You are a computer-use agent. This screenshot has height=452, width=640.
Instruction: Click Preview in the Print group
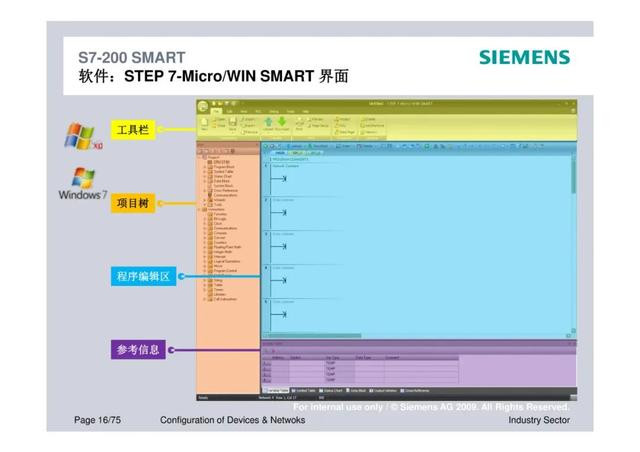click(316, 119)
